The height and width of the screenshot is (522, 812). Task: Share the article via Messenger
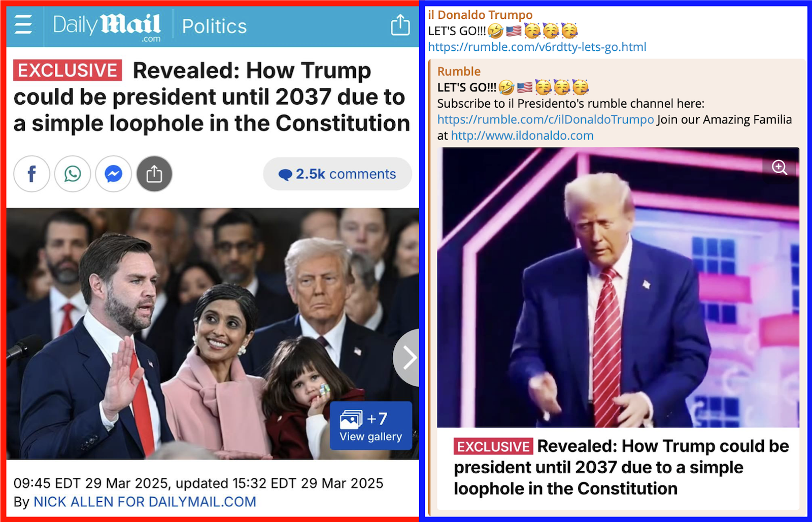114,174
